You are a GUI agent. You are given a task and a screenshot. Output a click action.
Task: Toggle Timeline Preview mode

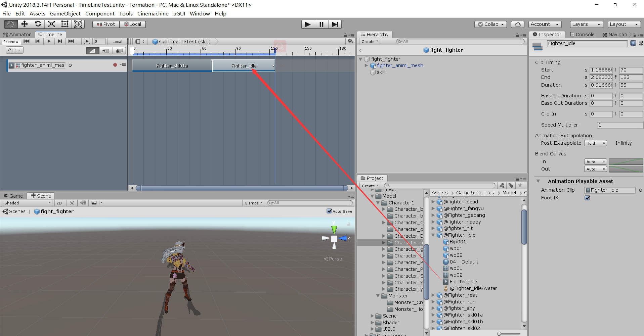(11, 41)
